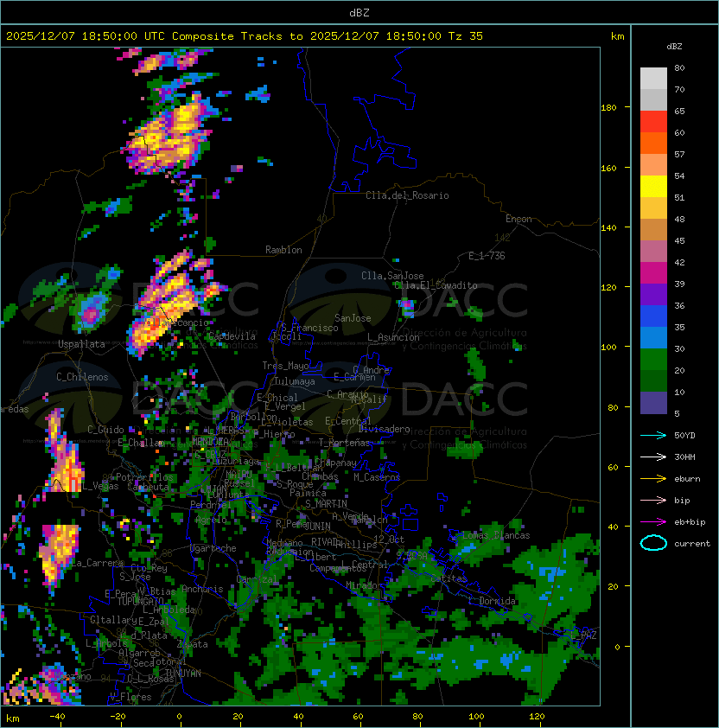Click the '30HM' legend label
The width and height of the screenshot is (719, 728).
pos(684,457)
